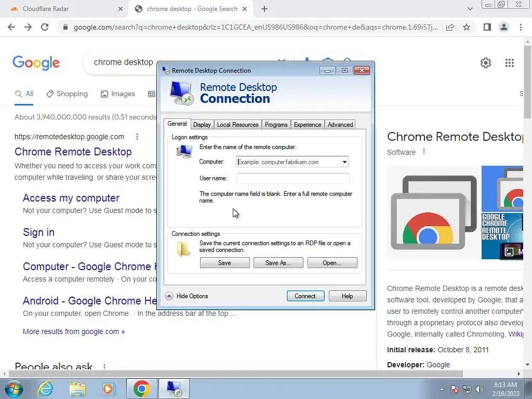Open Chrome side panel icon
Viewport: 532px width, 399px height.
487,27
